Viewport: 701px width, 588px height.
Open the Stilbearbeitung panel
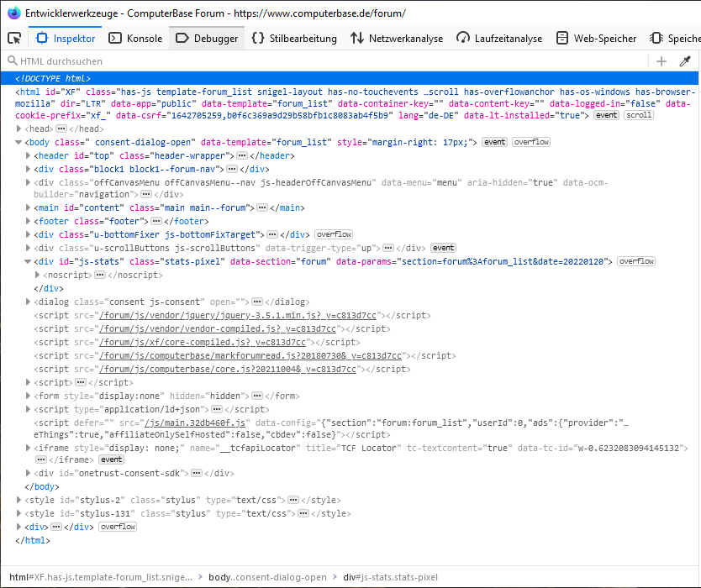pos(294,38)
